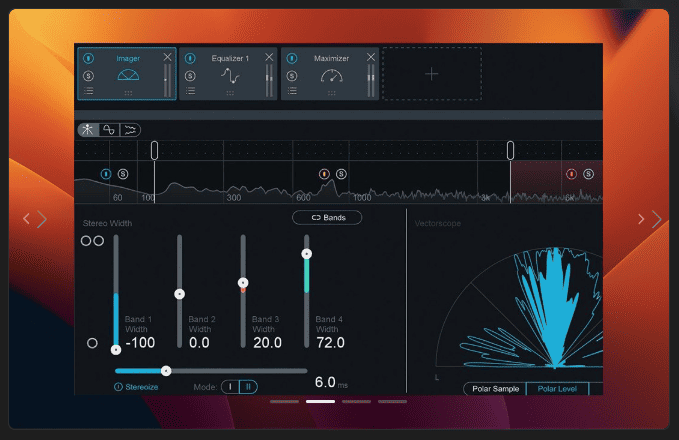The width and height of the screenshot is (679, 440).
Task: Click the Band 3 Width slider handle
Action: pos(243,283)
